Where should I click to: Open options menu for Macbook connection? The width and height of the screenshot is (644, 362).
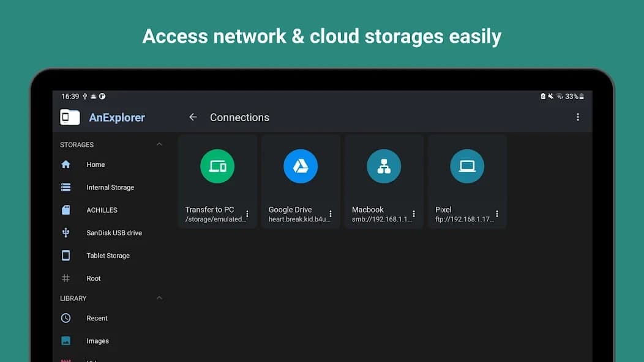pos(414,214)
